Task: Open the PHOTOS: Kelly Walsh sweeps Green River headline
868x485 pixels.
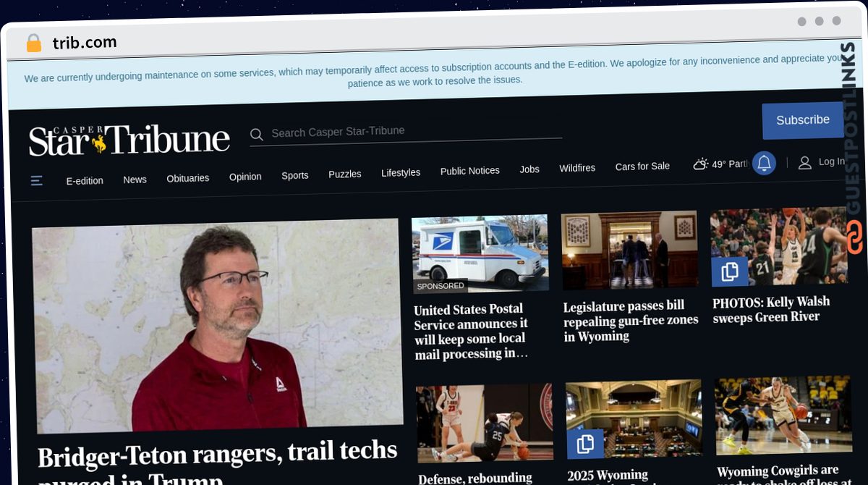Action: point(771,309)
